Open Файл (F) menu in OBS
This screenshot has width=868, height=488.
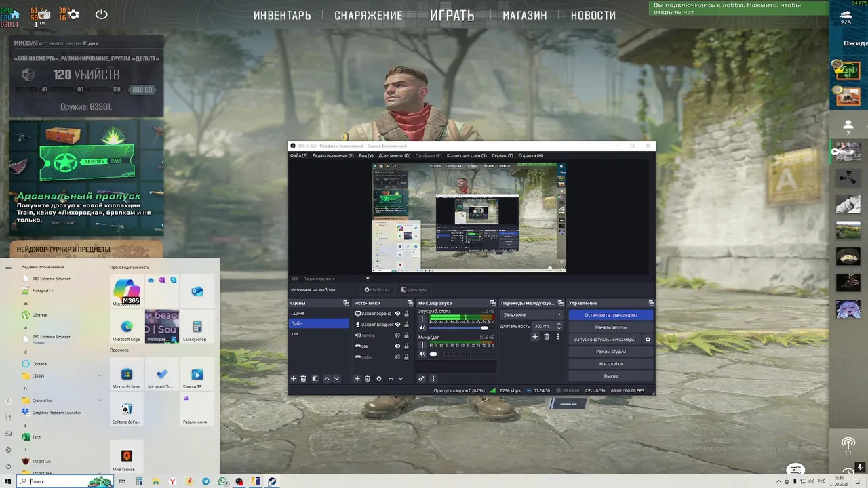(x=298, y=155)
